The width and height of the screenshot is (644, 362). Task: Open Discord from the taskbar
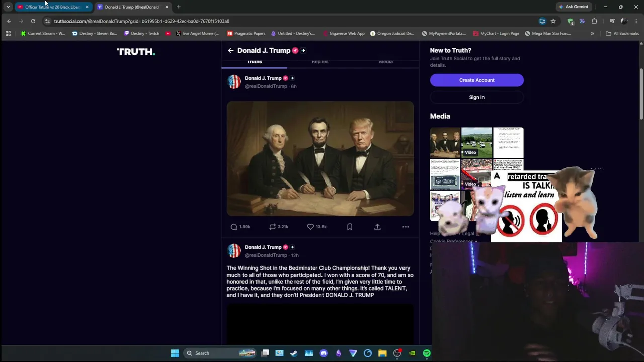pyautogui.click(x=324, y=353)
